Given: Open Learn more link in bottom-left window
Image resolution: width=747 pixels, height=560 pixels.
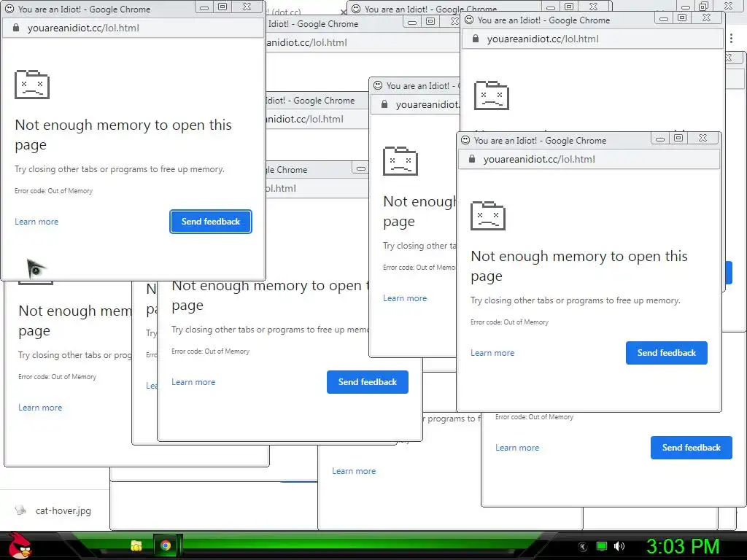Looking at the screenshot, I should 41,408.
